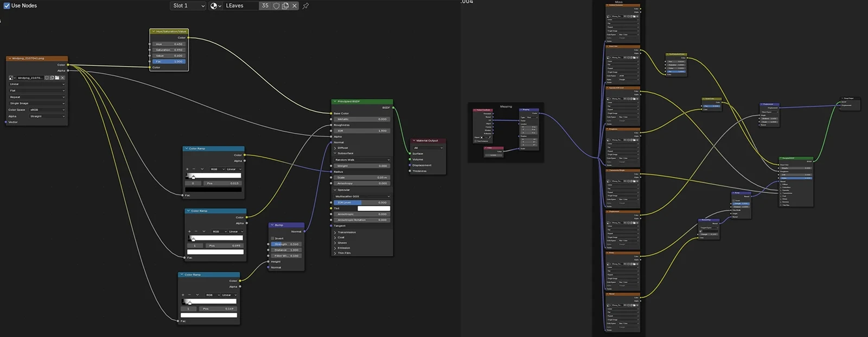Expand the Transmission section in Principled BSDF

point(335,232)
